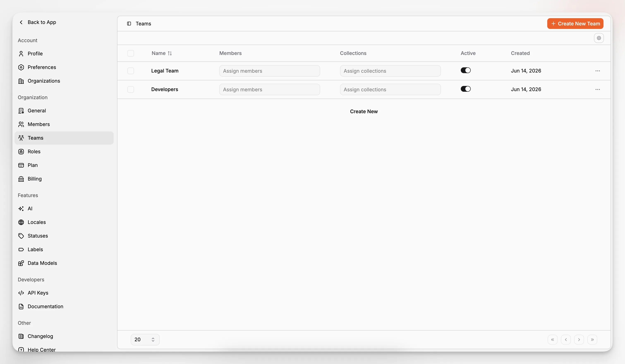Toggle the Active switch for Developers

466,89
